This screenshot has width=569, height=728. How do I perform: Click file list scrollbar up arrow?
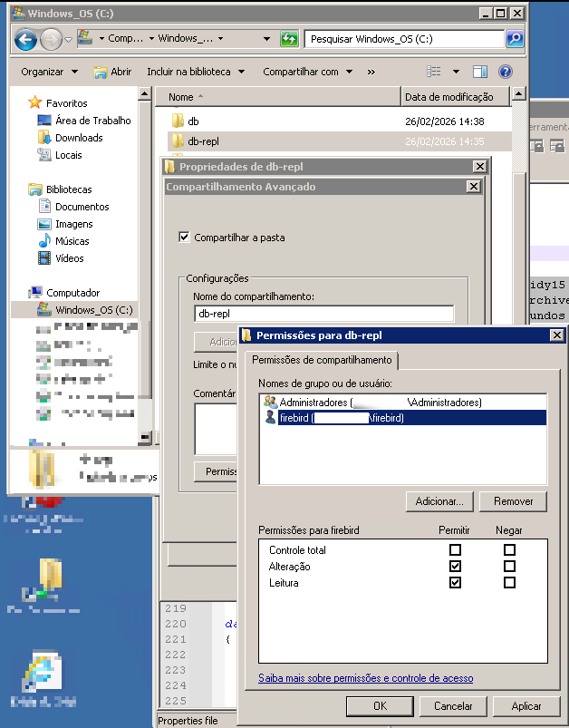coord(518,94)
